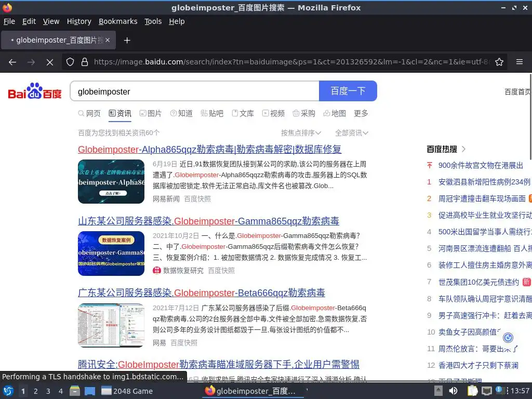
Task: Switch to 视频 video category
Action: 273,113
